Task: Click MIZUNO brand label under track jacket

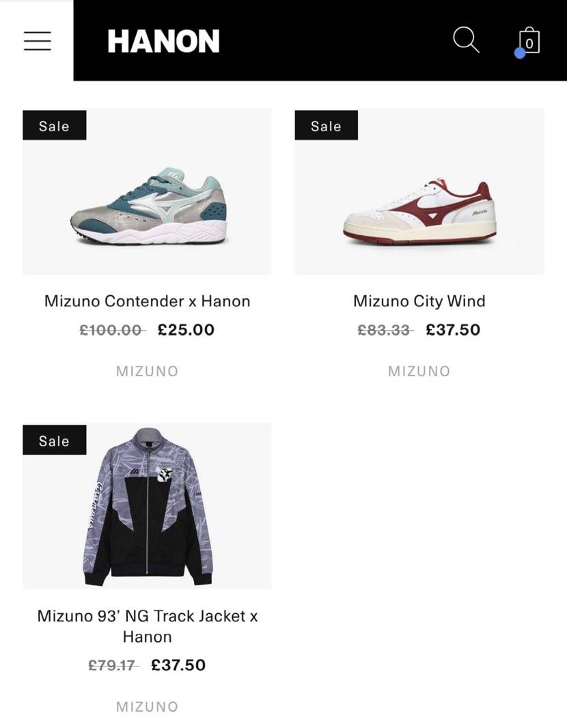Action: pos(147,707)
